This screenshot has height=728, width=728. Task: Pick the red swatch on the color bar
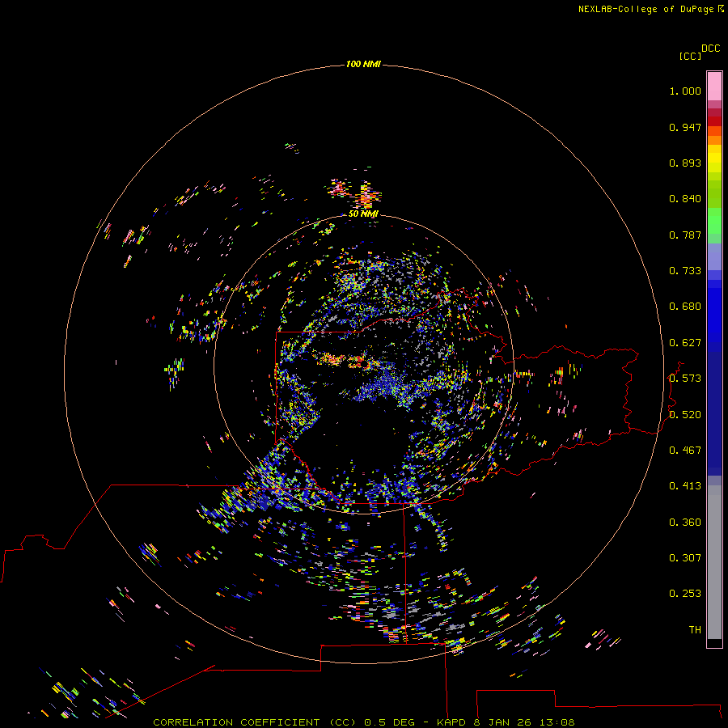[x=714, y=121]
